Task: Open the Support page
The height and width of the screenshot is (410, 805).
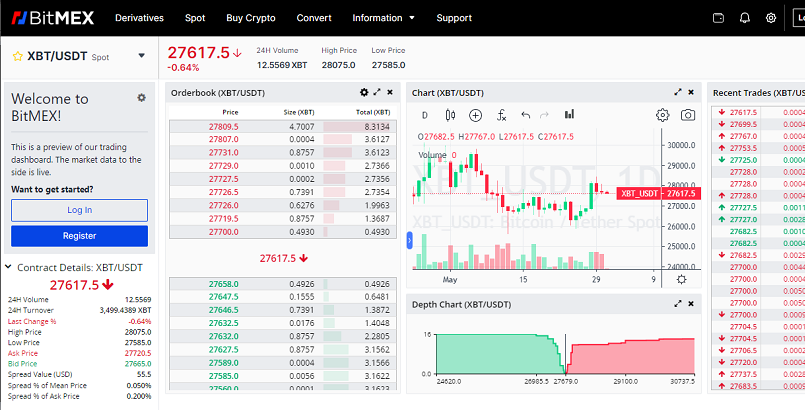Action: (454, 18)
